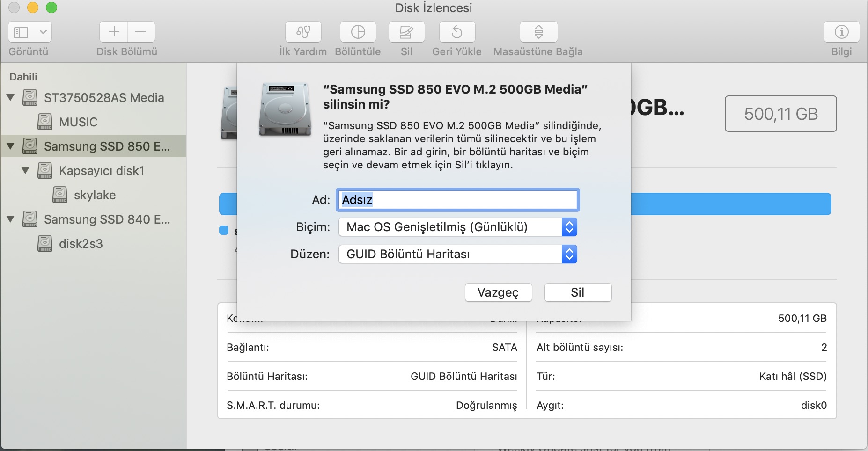Collapse the ST3750528AS Media disk tree
This screenshot has height=451, width=868.
tap(11, 98)
